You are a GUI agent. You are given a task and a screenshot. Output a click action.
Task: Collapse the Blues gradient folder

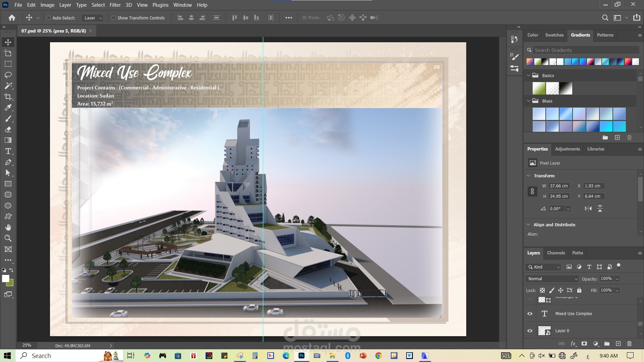point(529,101)
